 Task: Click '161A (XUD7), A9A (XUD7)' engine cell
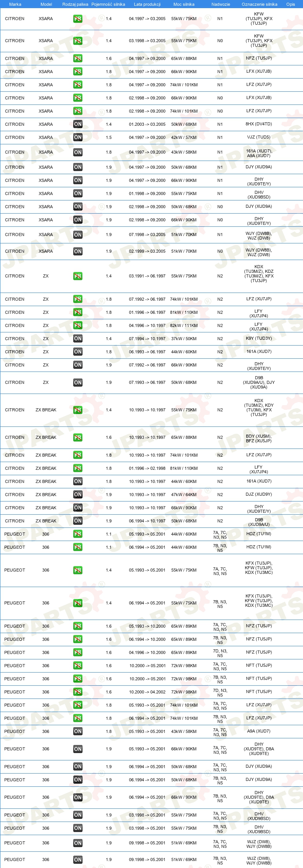click(x=259, y=153)
